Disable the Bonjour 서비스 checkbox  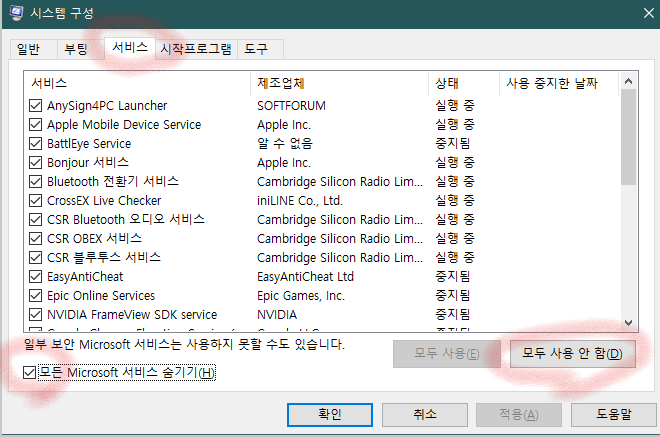tap(35, 163)
